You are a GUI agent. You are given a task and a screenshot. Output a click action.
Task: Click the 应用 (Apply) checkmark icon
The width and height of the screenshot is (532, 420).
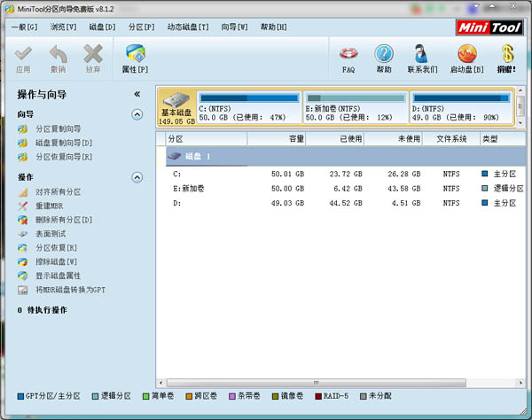click(x=23, y=54)
